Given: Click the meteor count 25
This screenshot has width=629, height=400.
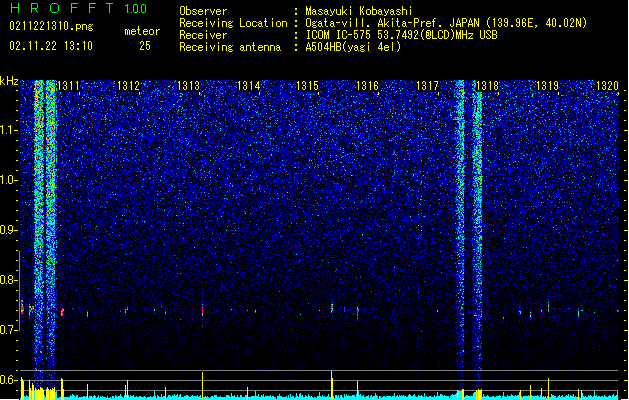Looking at the screenshot, I should click(145, 46).
